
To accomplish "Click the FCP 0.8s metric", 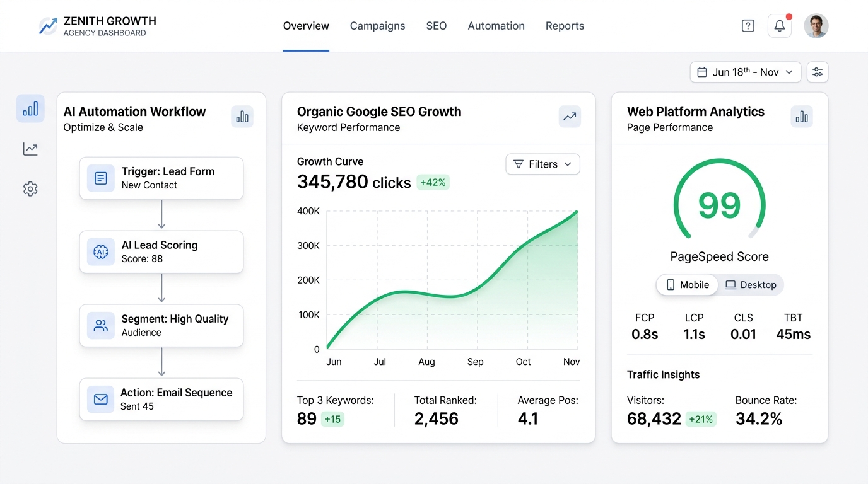I will tap(645, 327).
